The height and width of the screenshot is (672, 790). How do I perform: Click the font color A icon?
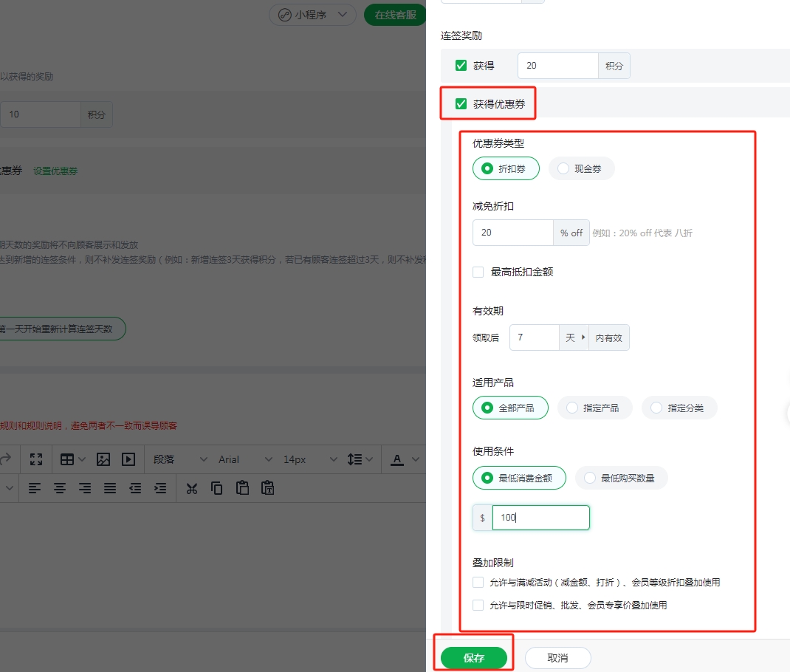397,459
